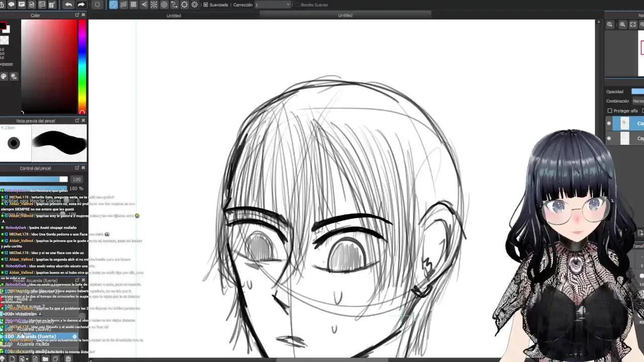Image resolution: width=644 pixels, height=362 pixels.
Task: Undock the Control del pincel panel
Action: [x=77, y=168]
